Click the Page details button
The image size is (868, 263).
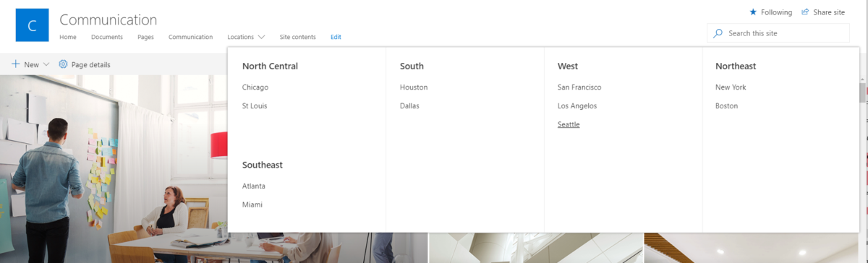(x=85, y=64)
